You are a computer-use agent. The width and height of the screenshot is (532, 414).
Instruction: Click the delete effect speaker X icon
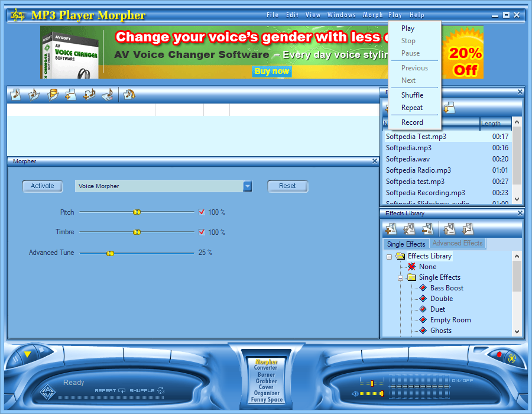click(x=409, y=229)
